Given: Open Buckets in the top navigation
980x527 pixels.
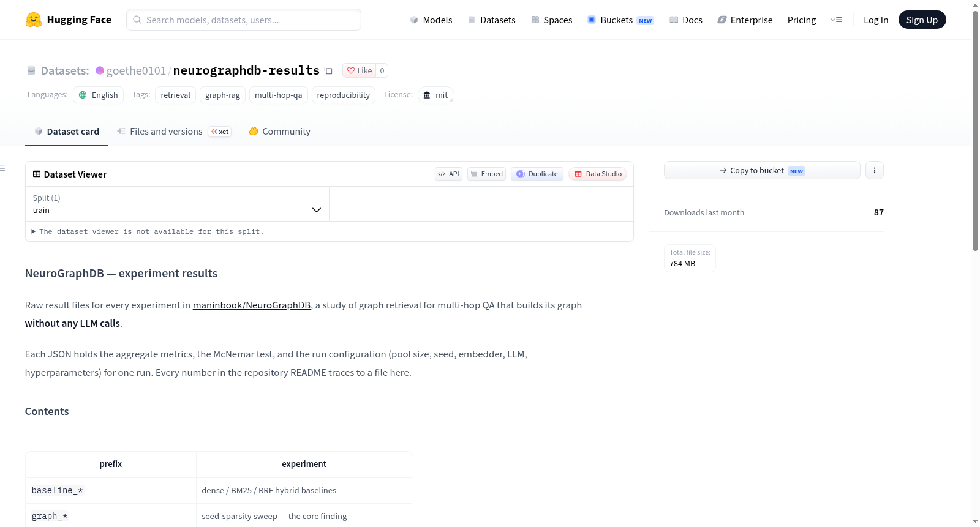Looking at the screenshot, I should pos(620,20).
